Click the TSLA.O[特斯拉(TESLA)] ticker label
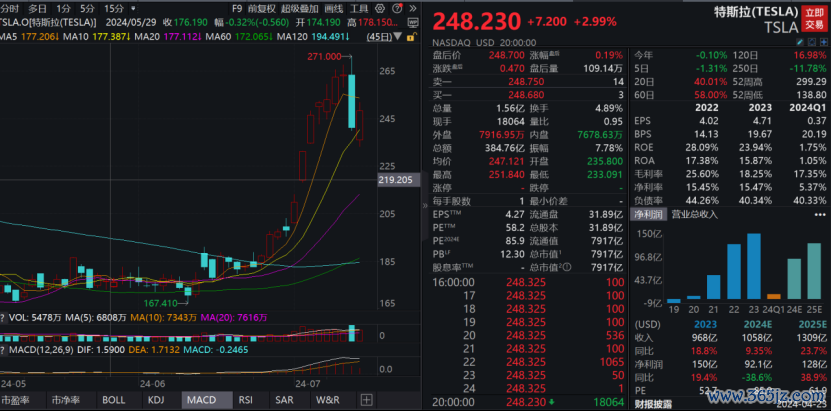The image size is (831, 411). click(x=48, y=22)
